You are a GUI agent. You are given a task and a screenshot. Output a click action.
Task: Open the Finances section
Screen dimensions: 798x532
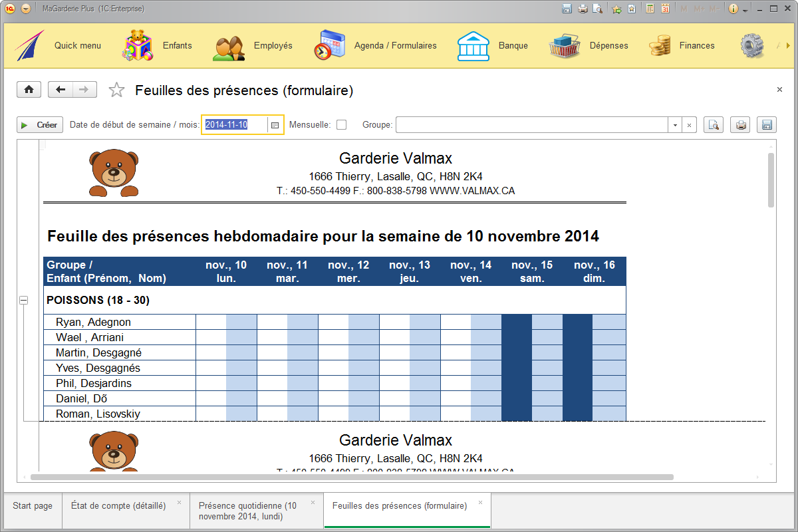[x=697, y=45]
